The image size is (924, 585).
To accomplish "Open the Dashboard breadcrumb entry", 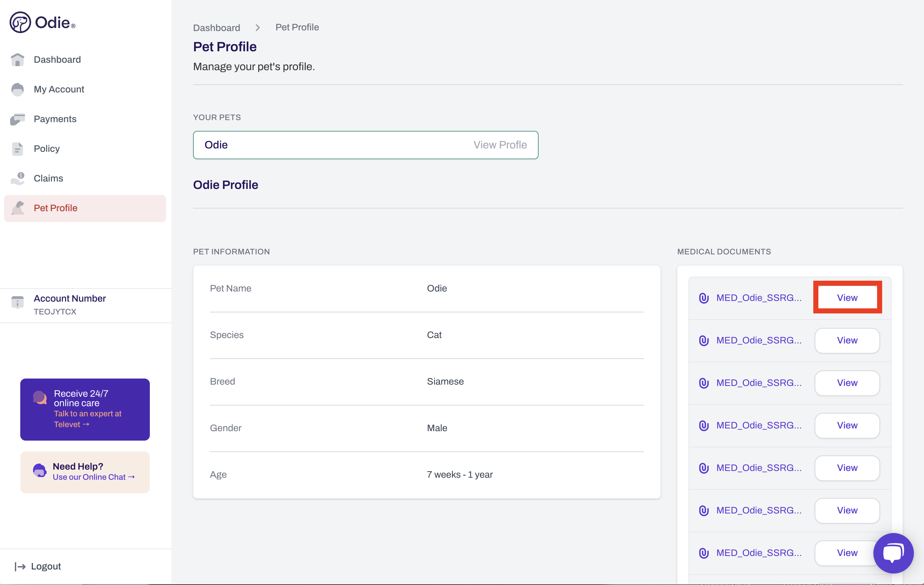I will pyautogui.click(x=216, y=27).
